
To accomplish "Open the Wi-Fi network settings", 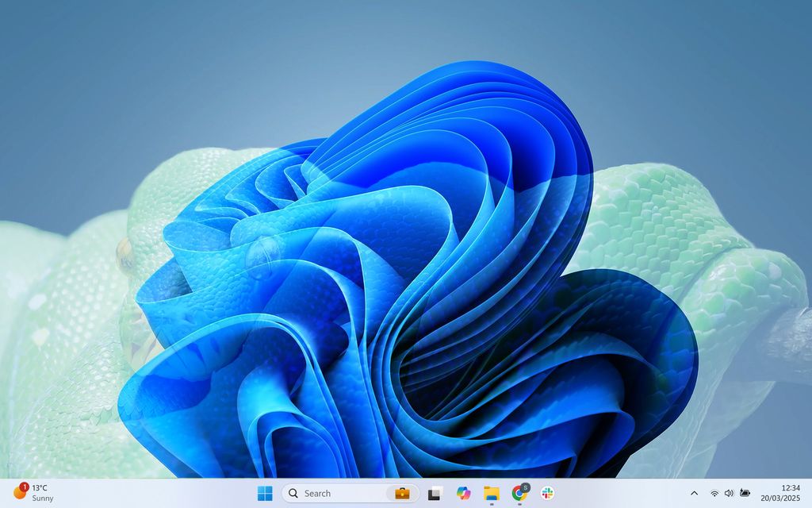I will click(x=714, y=493).
